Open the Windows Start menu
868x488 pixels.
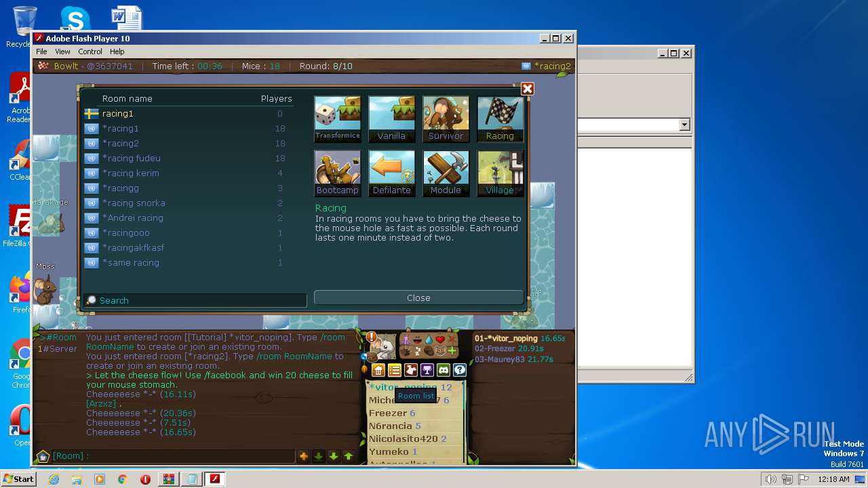18,479
